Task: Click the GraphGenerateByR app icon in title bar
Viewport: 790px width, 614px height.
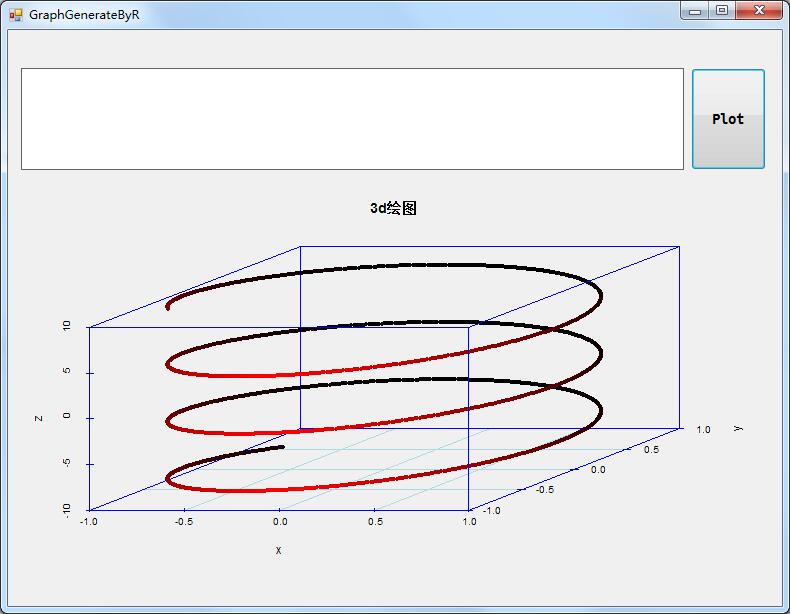Action: pyautogui.click(x=16, y=15)
